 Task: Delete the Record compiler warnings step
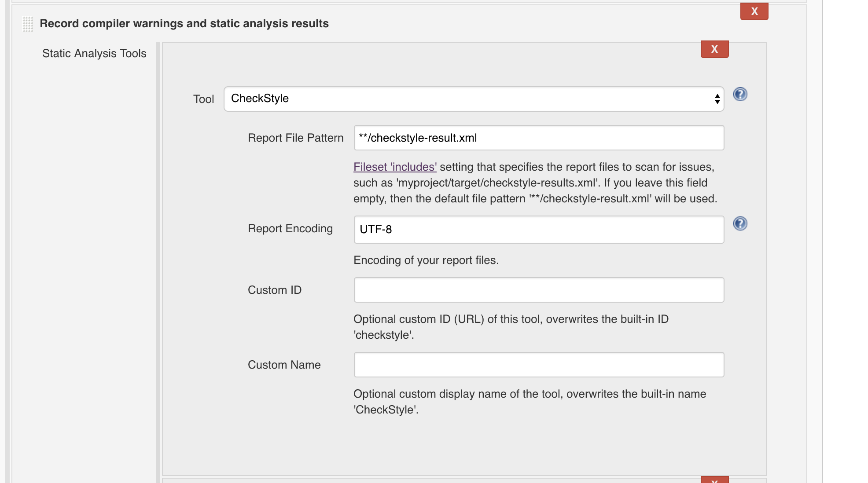click(x=754, y=11)
